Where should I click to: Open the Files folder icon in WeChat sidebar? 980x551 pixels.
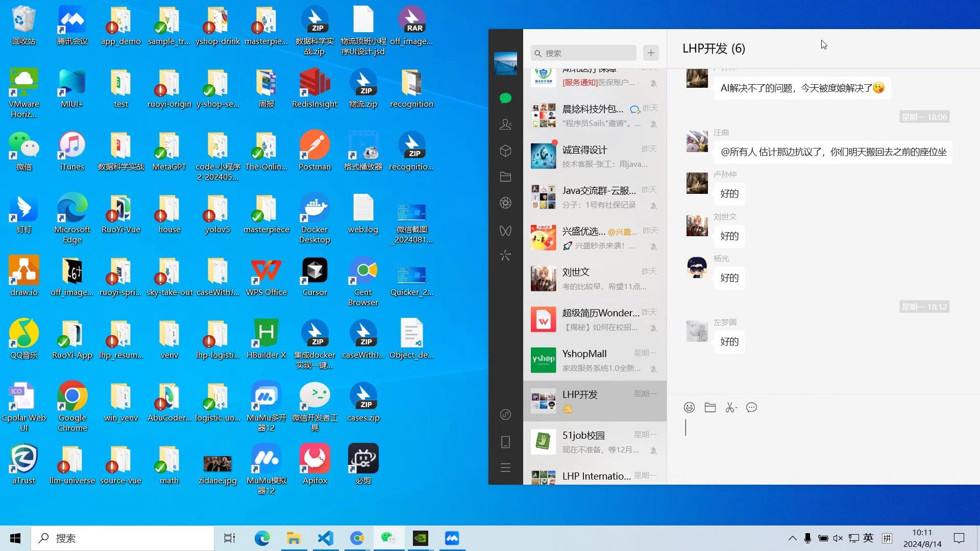[x=505, y=177]
